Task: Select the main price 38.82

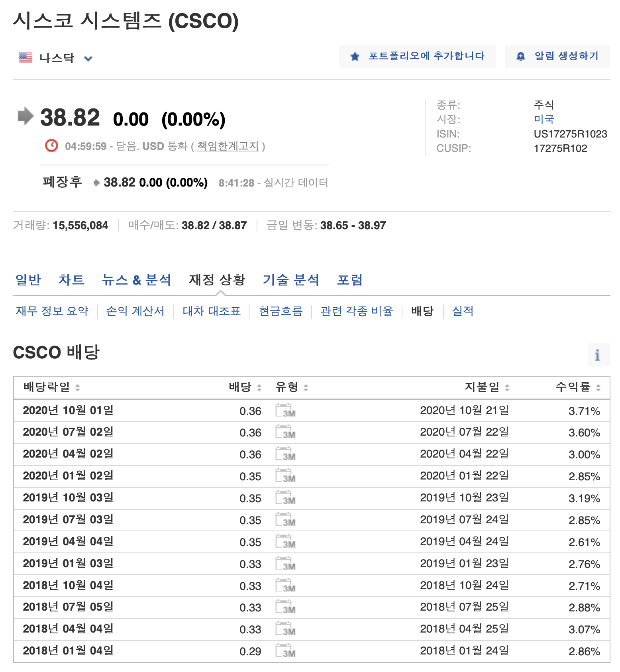Action: [70, 118]
